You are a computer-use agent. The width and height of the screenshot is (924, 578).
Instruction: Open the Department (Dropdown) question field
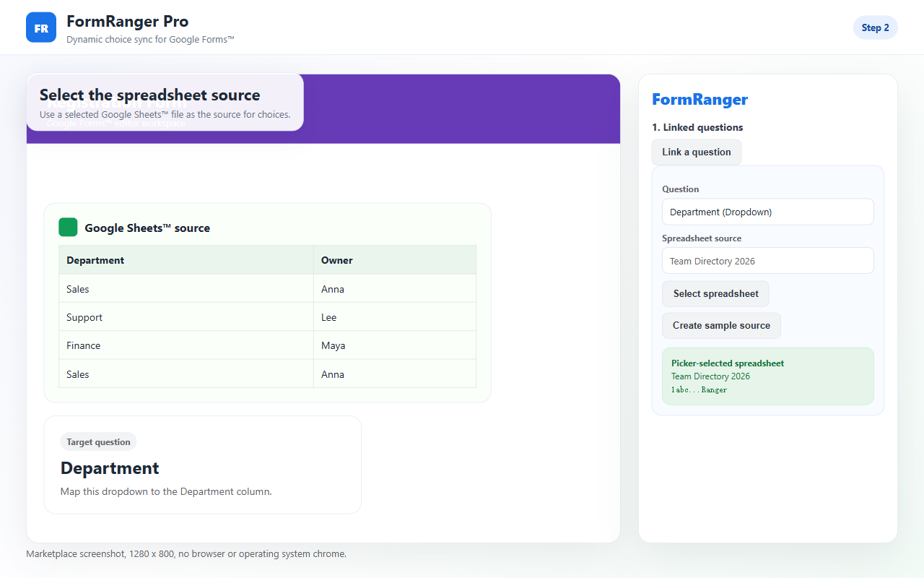[767, 212]
